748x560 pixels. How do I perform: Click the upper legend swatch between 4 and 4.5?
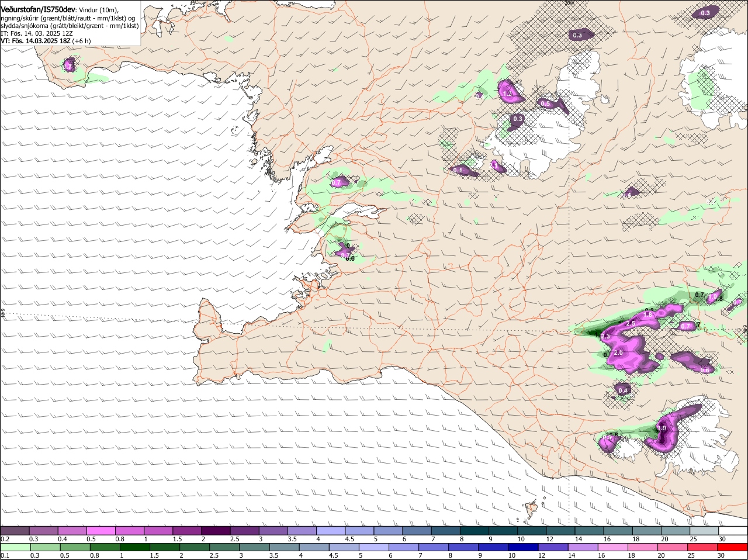tap(331, 530)
